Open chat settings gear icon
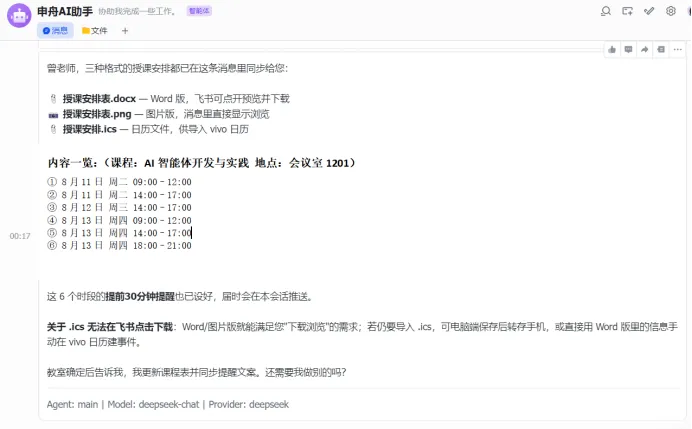The width and height of the screenshot is (692, 429). pyautogui.click(x=670, y=11)
